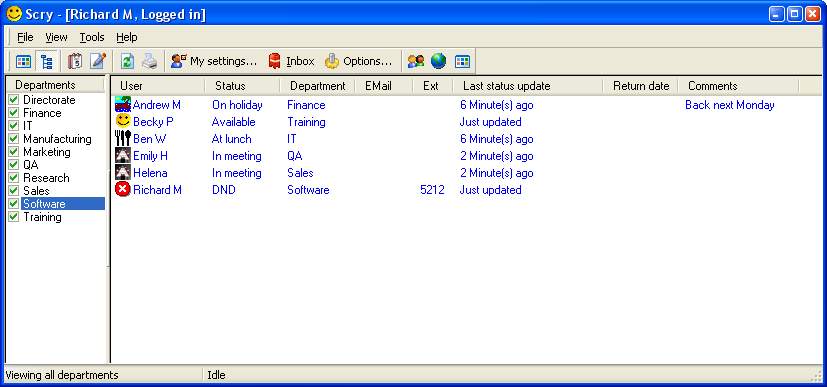Viewport: 827px width, 387px height.
Task: Open Options from the toolbar
Action: click(358, 61)
